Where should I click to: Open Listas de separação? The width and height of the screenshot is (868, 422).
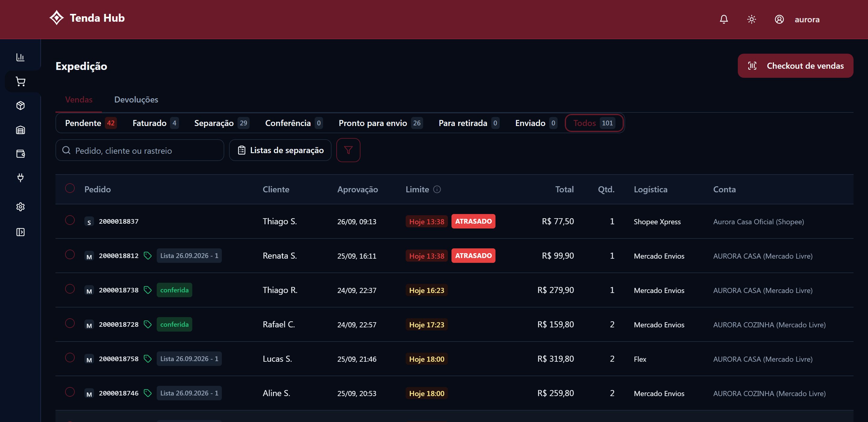(x=280, y=150)
